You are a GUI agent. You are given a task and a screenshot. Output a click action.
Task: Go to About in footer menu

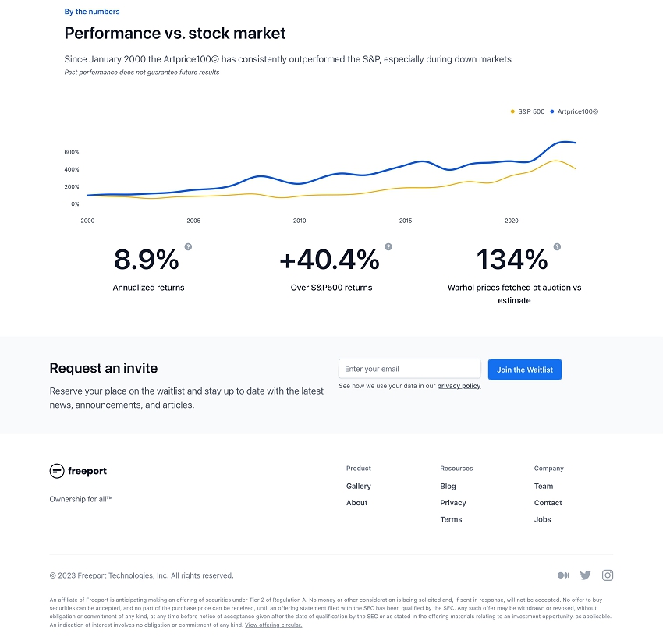pyautogui.click(x=356, y=503)
